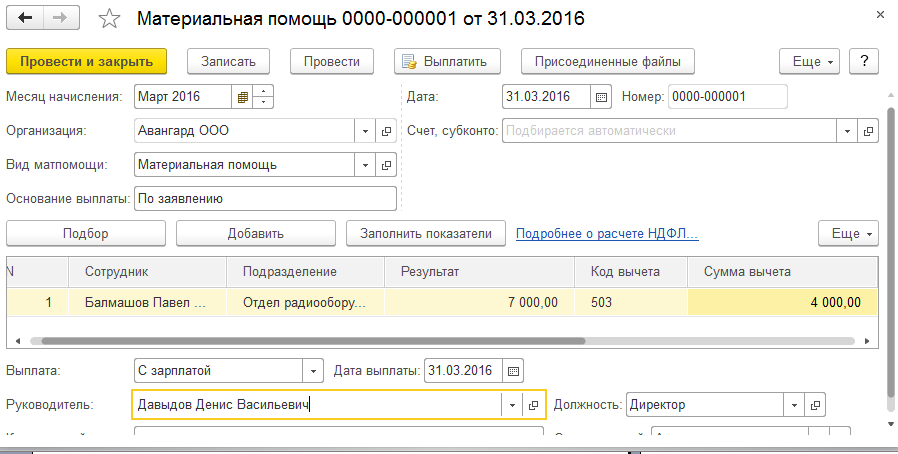Open Вид матпомощи record with open-form icon
Screen dimensions: 898x454
point(387,165)
